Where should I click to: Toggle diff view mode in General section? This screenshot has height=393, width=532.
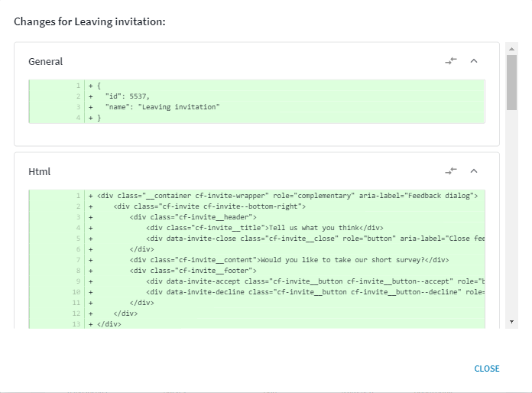[x=451, y=61]
